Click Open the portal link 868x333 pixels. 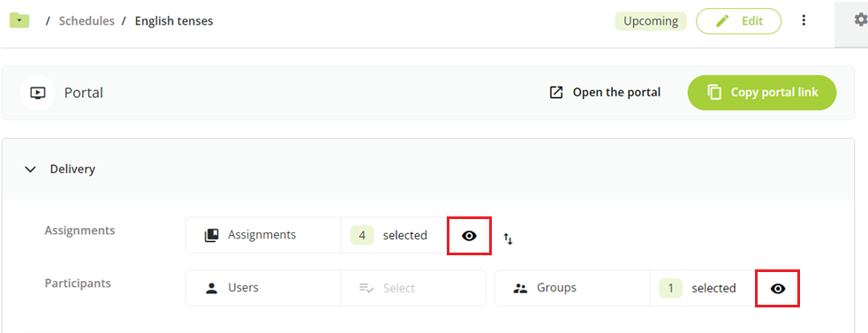click(x=616, y=93)
